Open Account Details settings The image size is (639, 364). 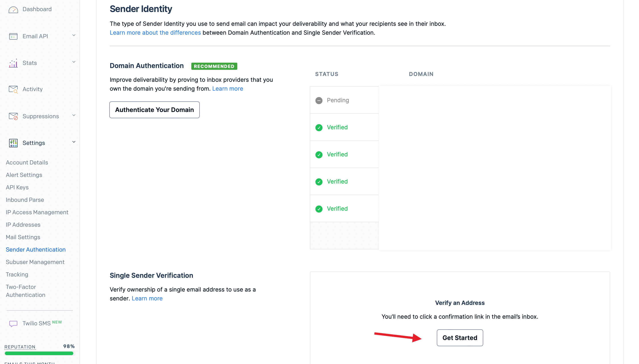tap(27, 162)
